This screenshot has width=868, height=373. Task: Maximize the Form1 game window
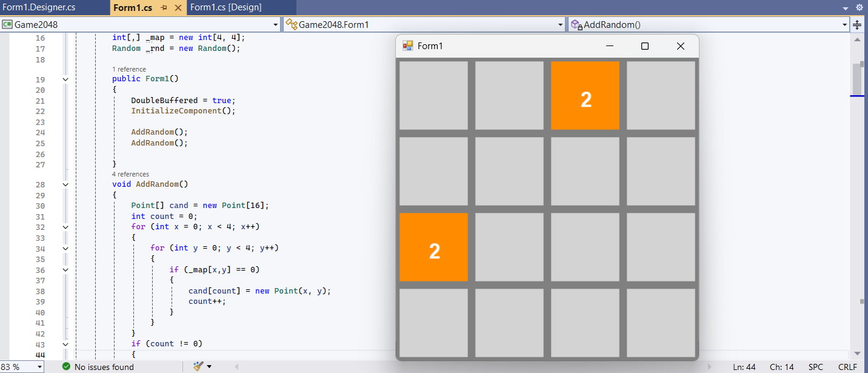pyautogui.click(x=645, y=46)
